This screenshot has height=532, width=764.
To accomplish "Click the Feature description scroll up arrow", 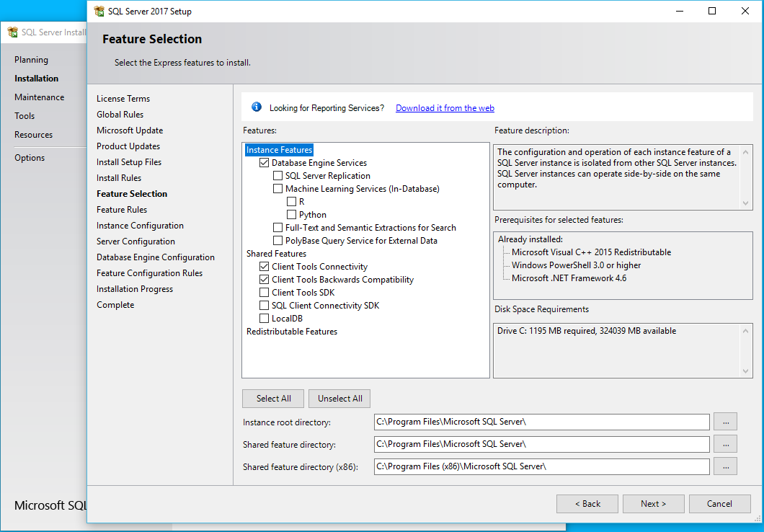I will [745, 153].
